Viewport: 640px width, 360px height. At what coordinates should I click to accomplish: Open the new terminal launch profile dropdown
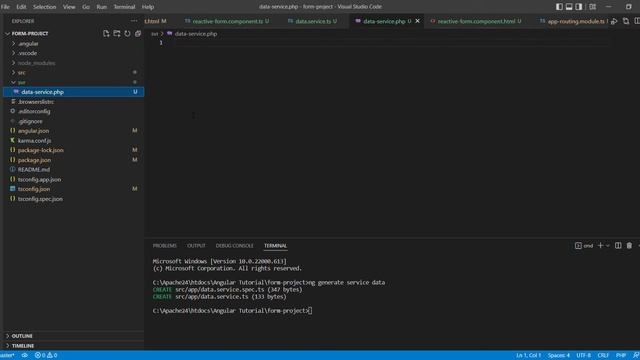608,246
